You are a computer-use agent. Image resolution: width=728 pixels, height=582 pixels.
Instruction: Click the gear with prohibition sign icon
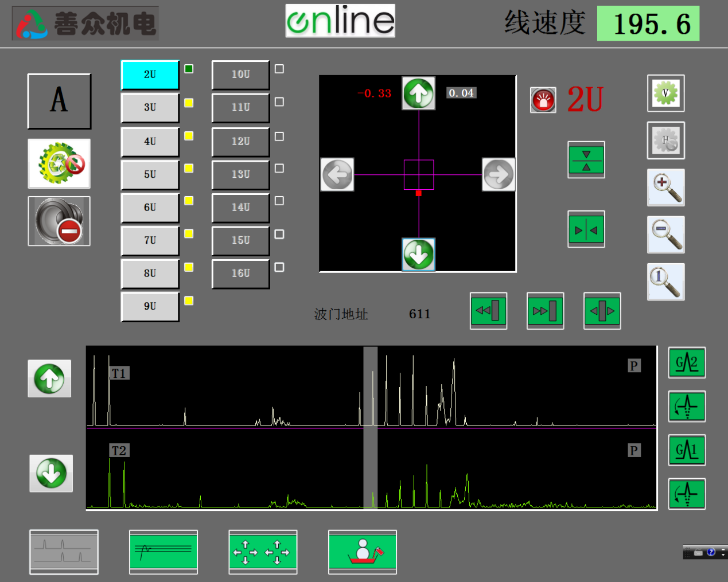59,163
